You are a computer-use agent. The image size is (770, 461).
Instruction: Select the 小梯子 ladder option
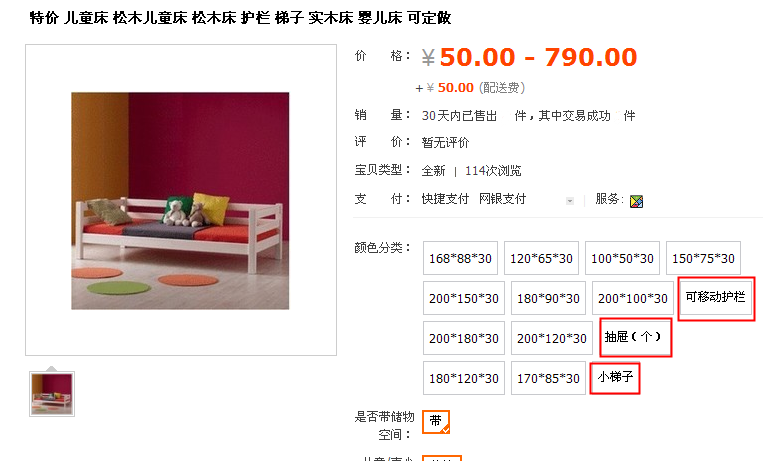click(x=615, y=378)
